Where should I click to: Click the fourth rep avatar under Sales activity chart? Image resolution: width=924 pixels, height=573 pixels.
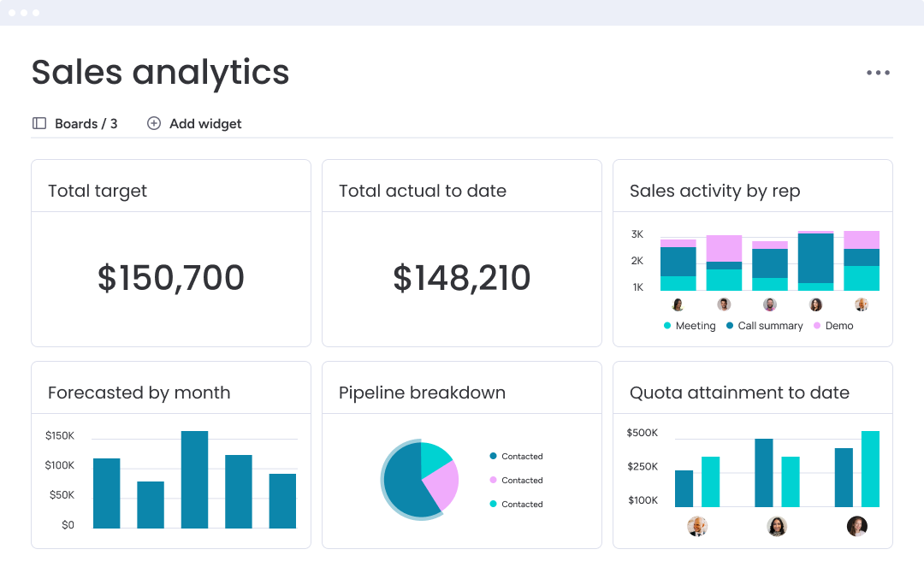click(x=815, y=304)
